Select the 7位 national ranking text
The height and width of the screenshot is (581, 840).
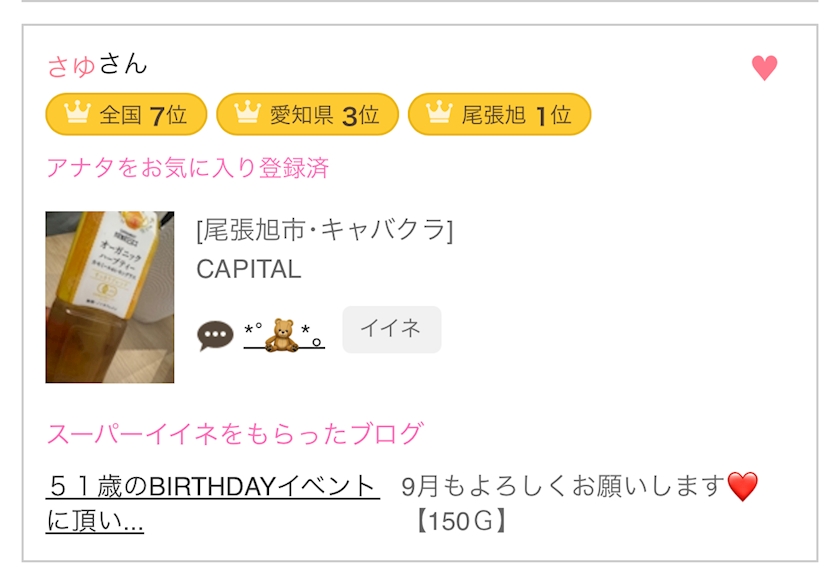pos(168,115)
